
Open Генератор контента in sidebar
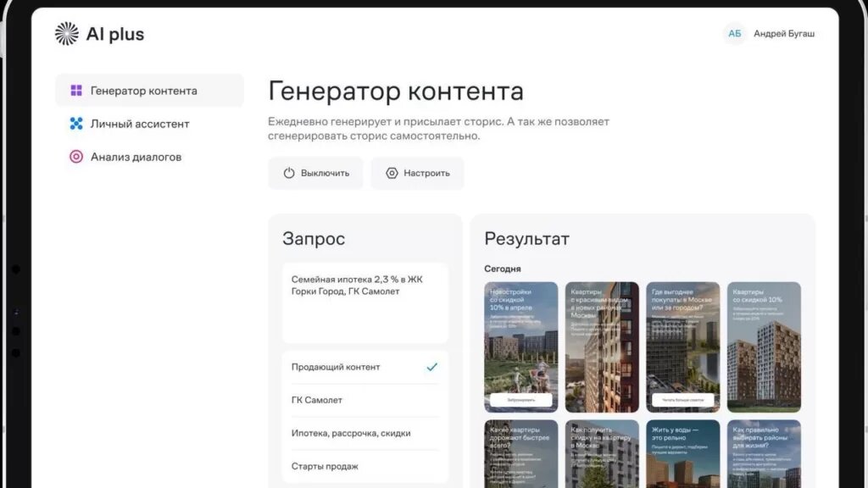coord(149,90)
